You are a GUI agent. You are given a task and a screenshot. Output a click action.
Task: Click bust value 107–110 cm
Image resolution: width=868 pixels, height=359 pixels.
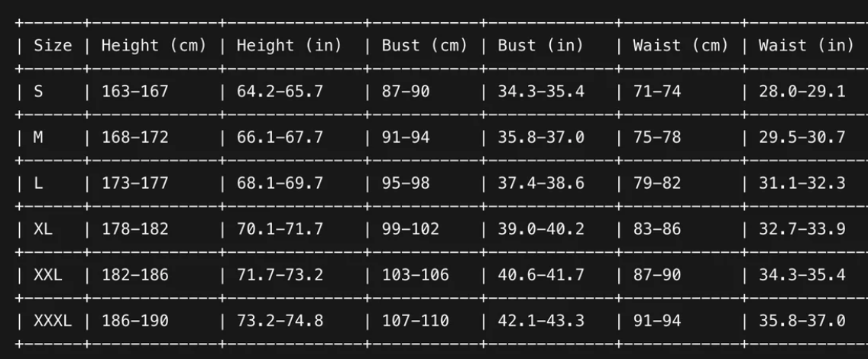pyautogui.click(x=415, y=320)
